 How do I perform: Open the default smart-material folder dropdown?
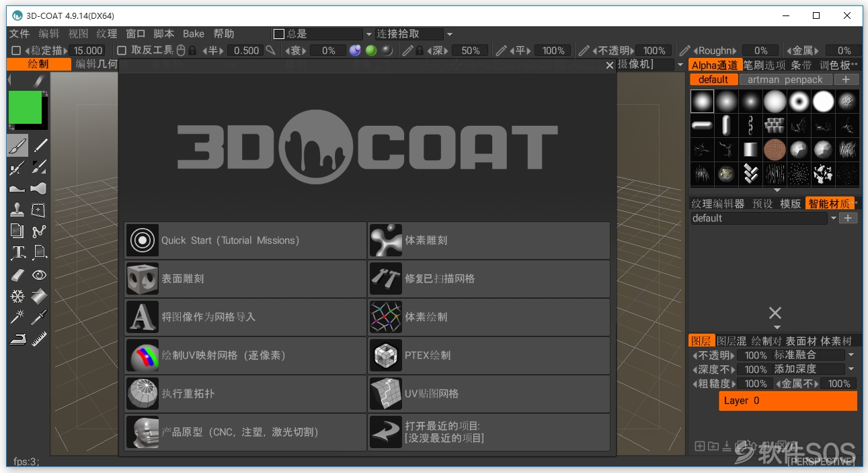834,219
